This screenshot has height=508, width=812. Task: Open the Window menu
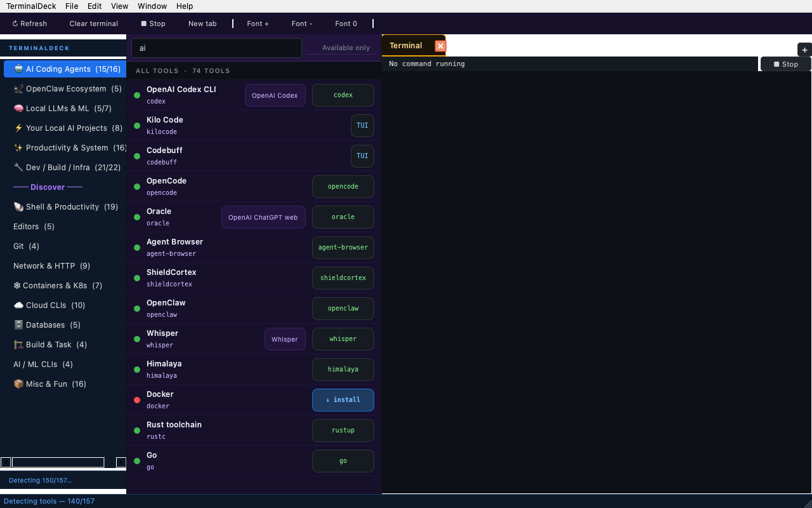152,6
